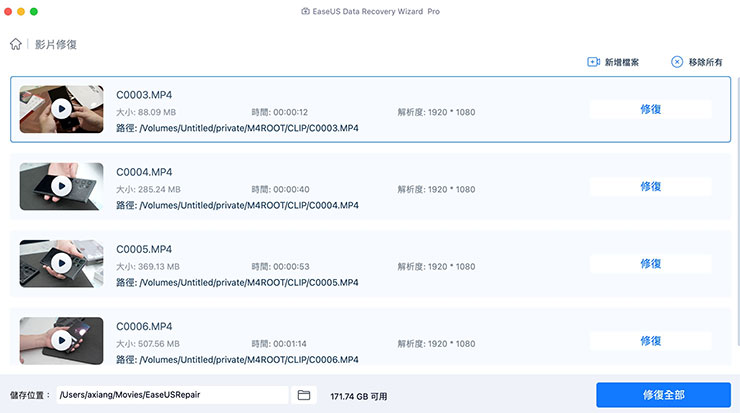Click the resolution text of C0006.MP4
The height and width of the screenshot is (413, 740).
click(x=436, y=344)
